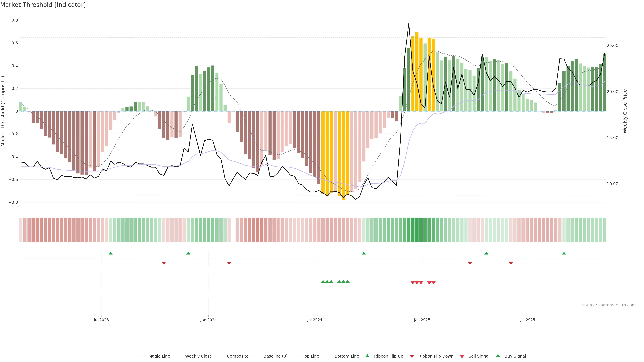Click the first Ribbon Flip Up marker after Jul 2023
Viewport: 644px width, 362px height.
coord(111,253)
